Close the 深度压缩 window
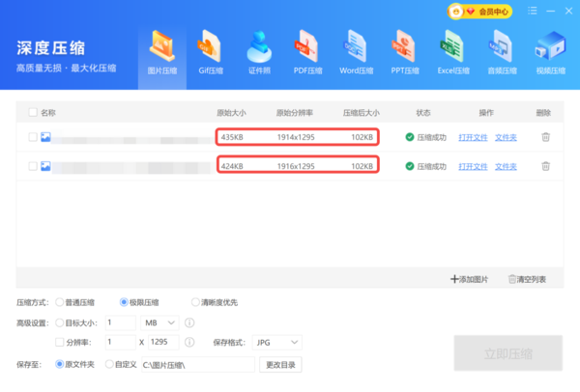 coord(569,11)
